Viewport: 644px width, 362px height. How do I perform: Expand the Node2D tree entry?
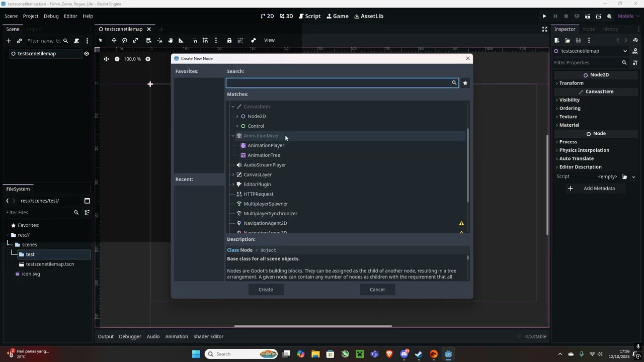click(x=237, y=116)
